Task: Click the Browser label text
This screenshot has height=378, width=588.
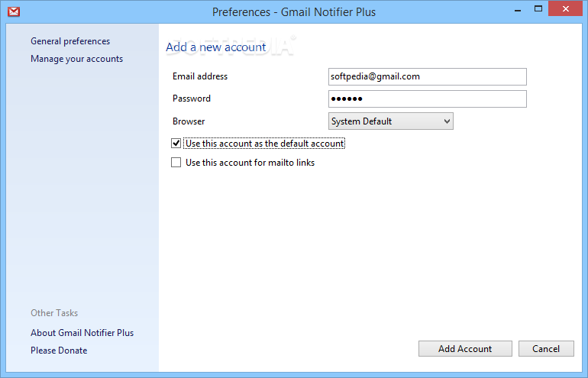Action: tap(189, 121)
